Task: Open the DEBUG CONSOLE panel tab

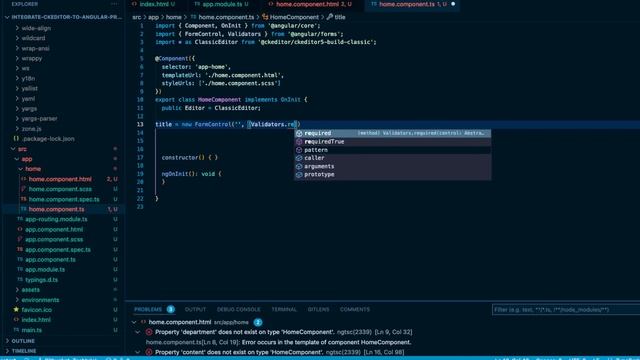Action: (x=238, y=309)
